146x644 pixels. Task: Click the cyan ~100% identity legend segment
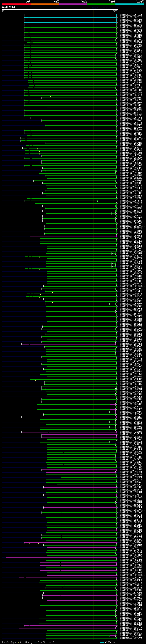pos(130,4)
